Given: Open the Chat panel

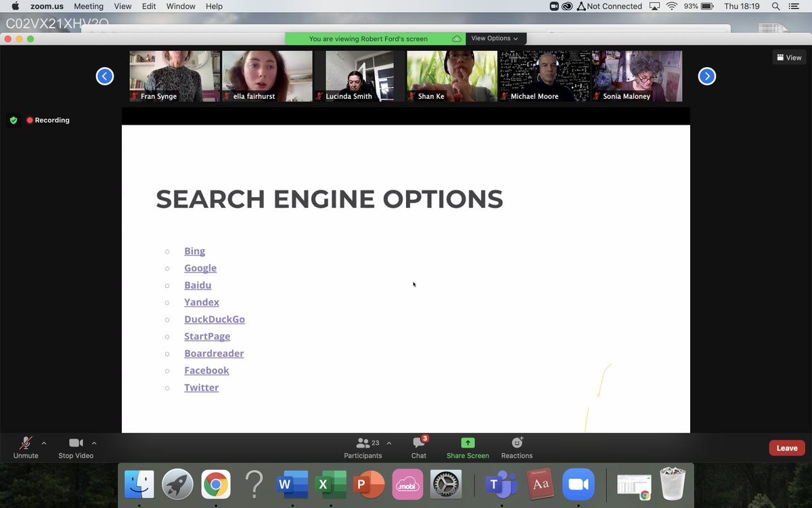Looking at the screenshot, I should pyautogui.click(x=419, y=448).
